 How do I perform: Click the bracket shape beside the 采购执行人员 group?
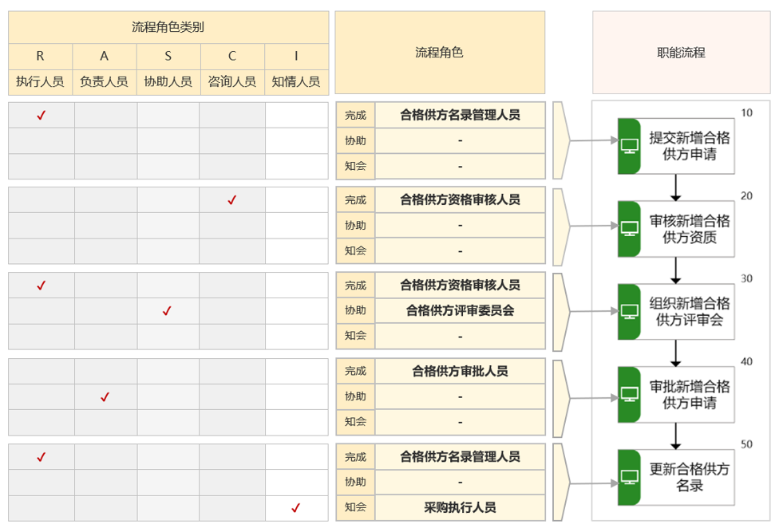pos(560,483)
